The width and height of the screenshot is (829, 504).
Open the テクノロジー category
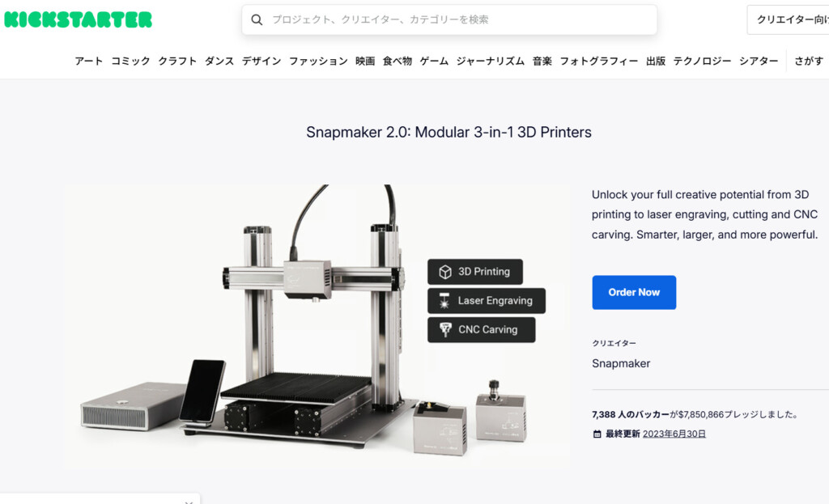pyautogui.click(x=702, y=61)
